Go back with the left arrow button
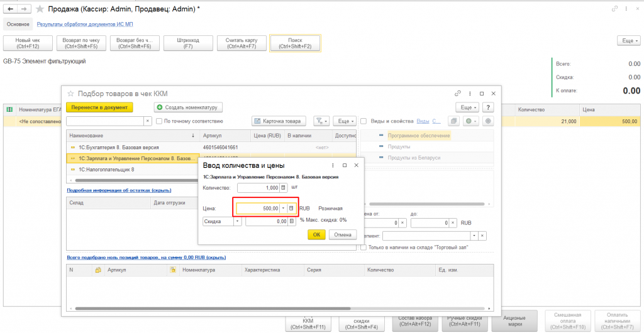 [x=11, y=8]
